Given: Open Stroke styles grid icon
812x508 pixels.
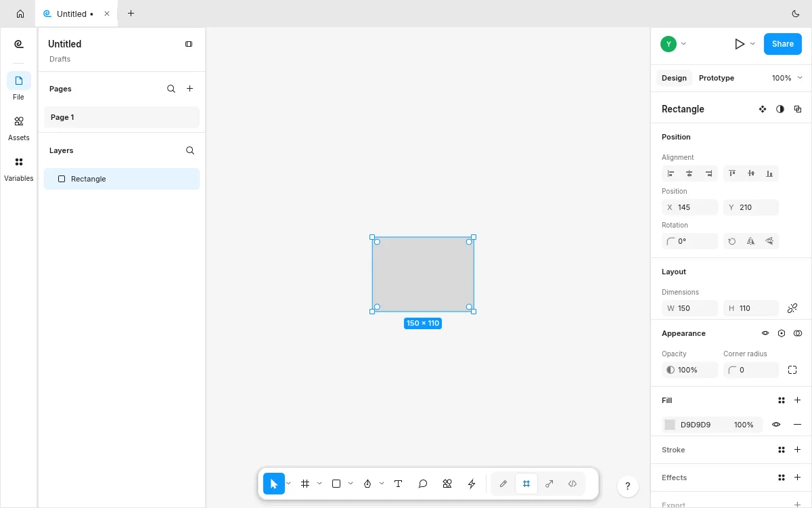Looking at the screenshot, I should click(x=782, y=450).
